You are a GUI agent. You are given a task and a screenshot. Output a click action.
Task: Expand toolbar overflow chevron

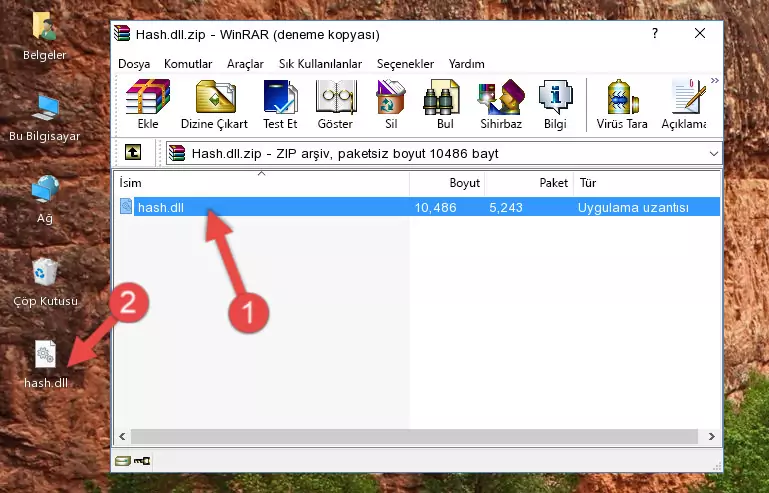tap(715, 81)
